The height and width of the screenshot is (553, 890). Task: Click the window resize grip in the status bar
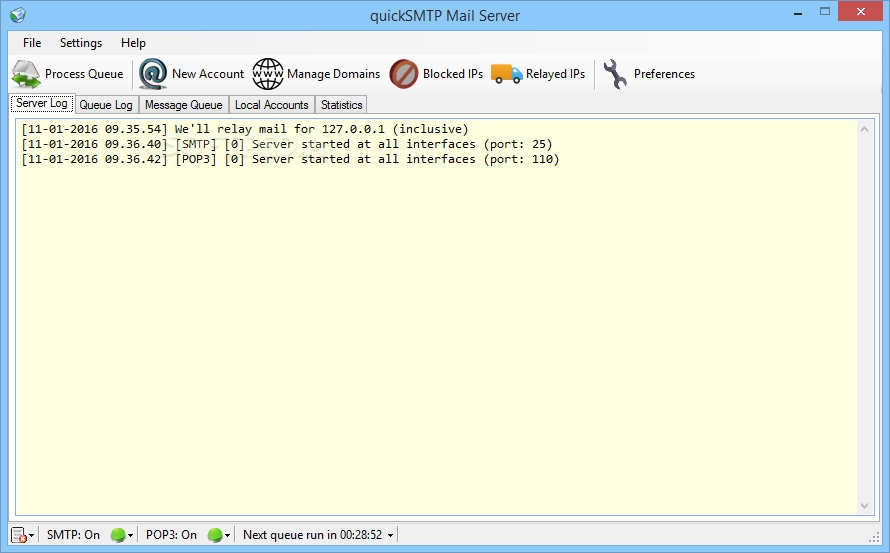pos(875,537)
